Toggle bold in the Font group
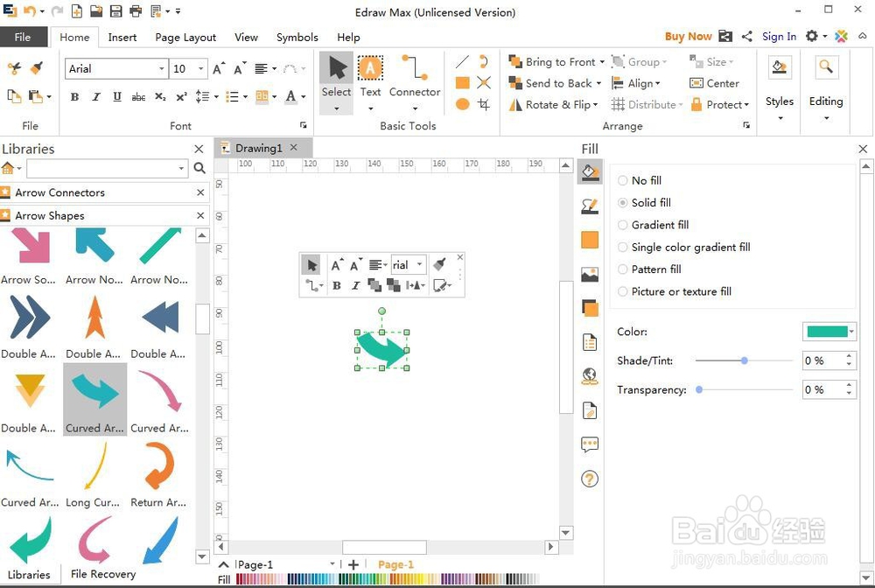This screenshot has height=588, width=875. click(x=74, y=96)
